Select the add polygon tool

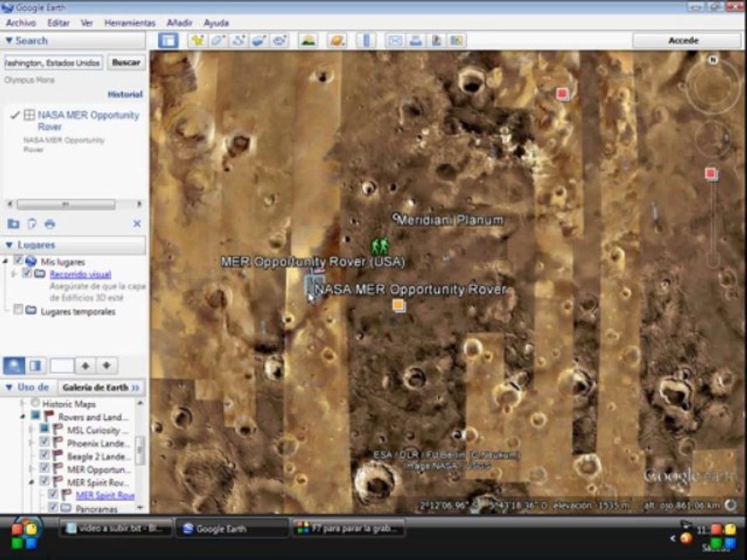point(218,40)
